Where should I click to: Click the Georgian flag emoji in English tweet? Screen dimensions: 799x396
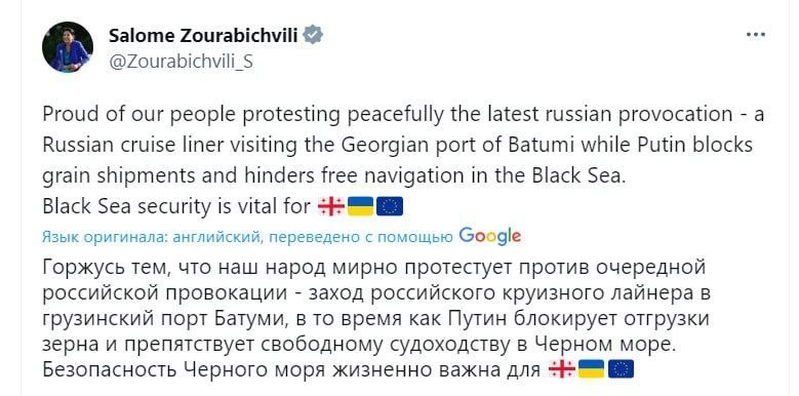point(331,206)
